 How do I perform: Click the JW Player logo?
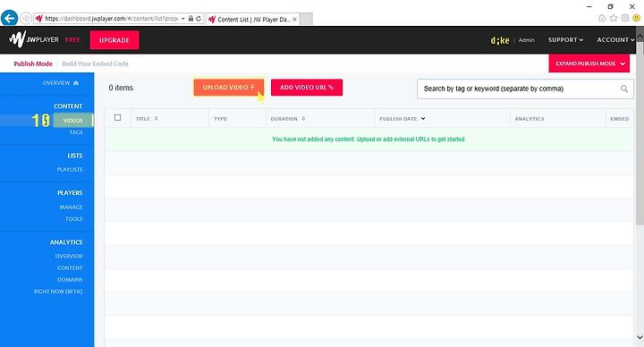coord(34,39)
